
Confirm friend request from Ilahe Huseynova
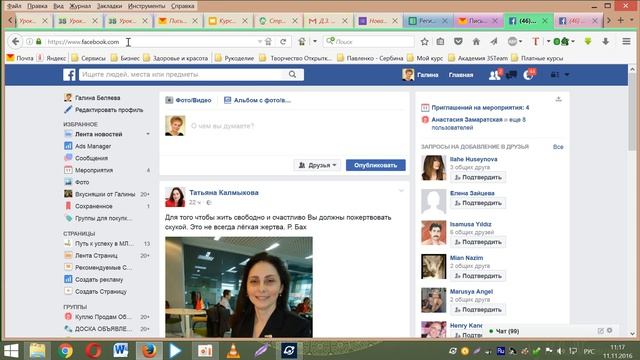[x=478, y=177]
